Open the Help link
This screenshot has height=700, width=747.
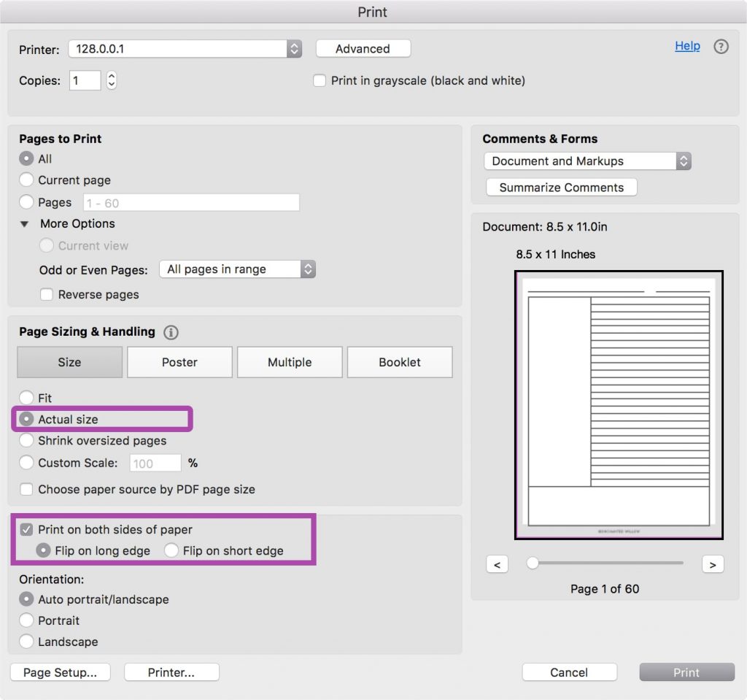[687, 46]
